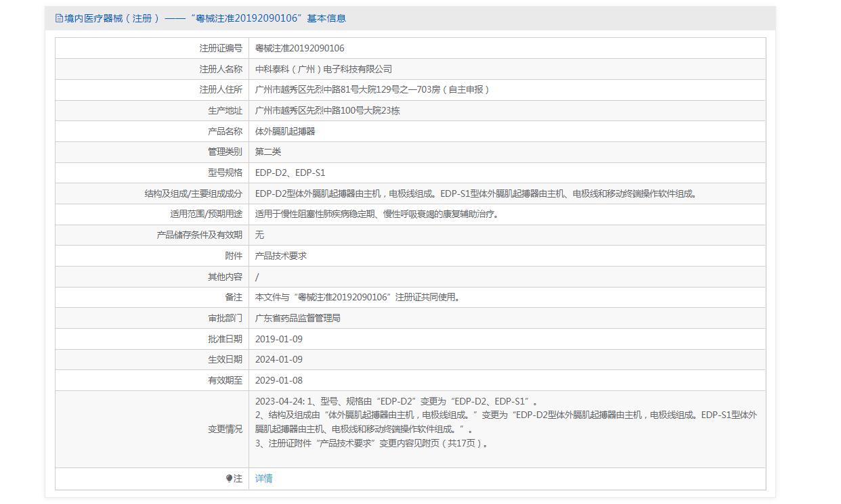Click the 生效日期 label
This screenshot has width=841, height=504.
click(x=225, y=359)
